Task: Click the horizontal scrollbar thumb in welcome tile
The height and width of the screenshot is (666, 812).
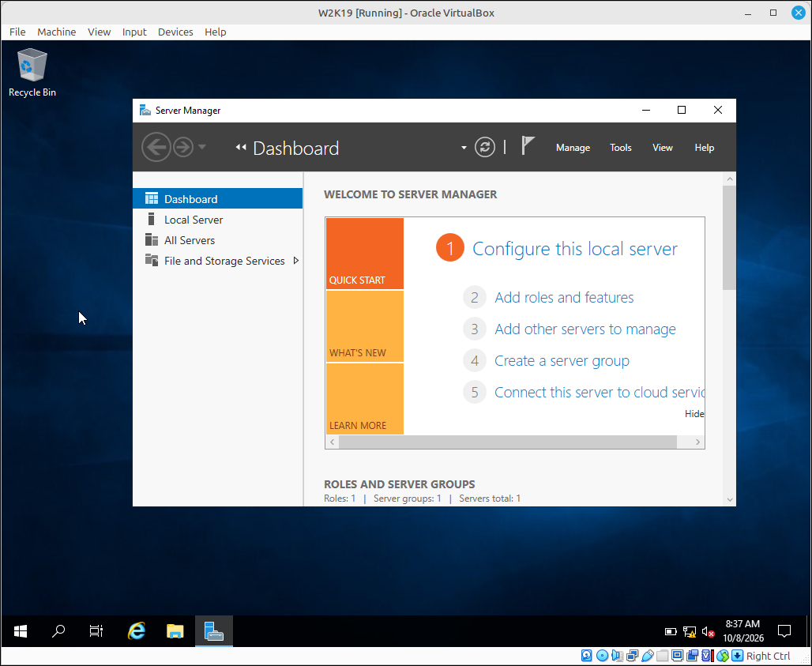Action: 507,442
